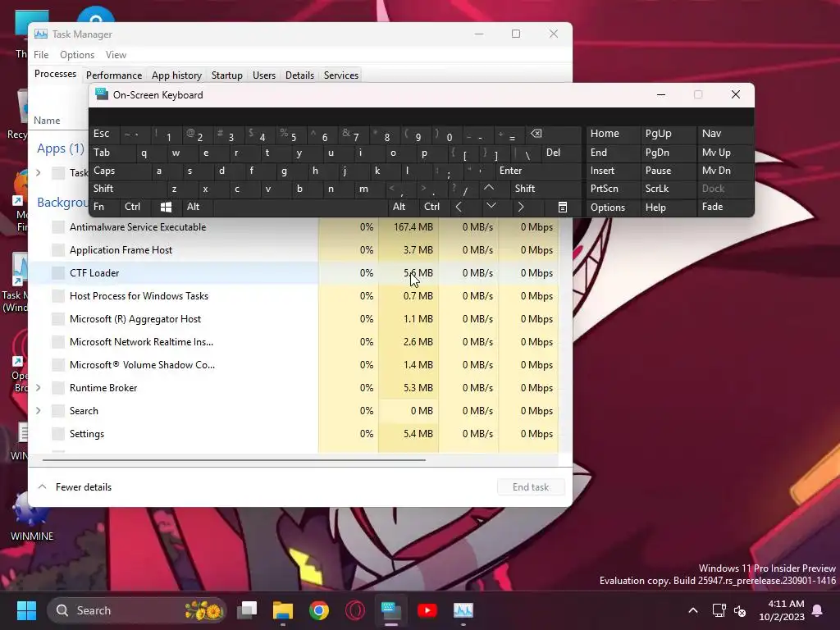
Task: Tap the Windows logo key on keyboard
Action: pos(166,207)
